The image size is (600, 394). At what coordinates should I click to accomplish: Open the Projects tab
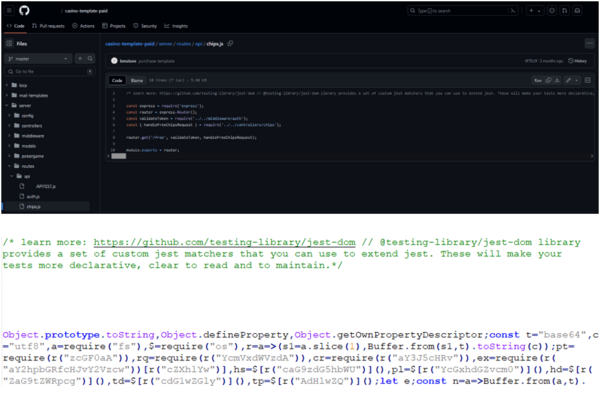pyautogui.click(x=114, y=26)
